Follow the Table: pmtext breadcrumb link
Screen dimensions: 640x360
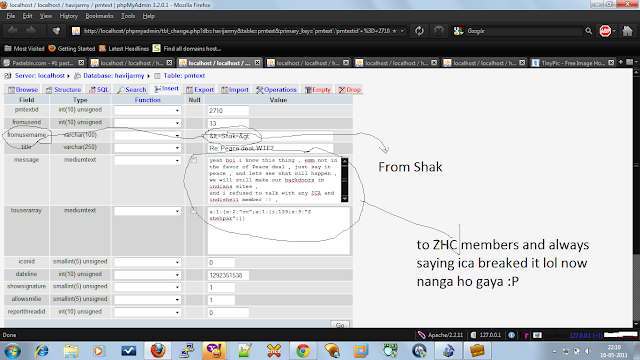184,76
